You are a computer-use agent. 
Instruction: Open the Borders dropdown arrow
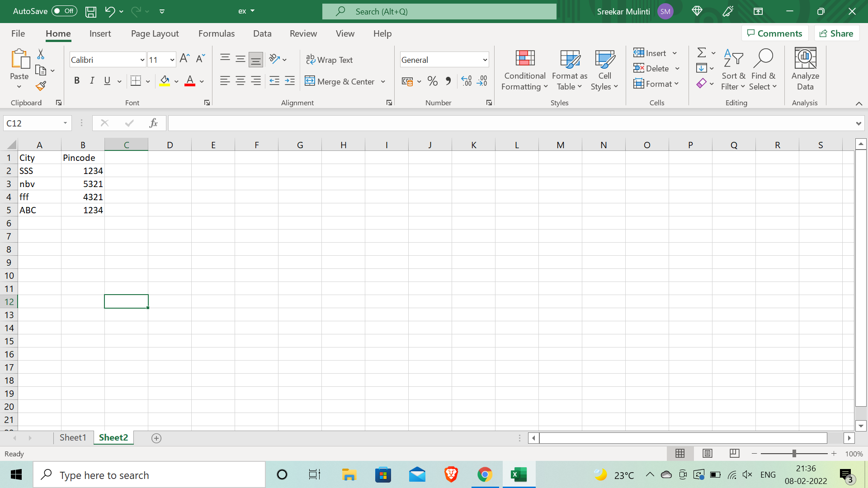pyautogui.click(x=147, y=81)
